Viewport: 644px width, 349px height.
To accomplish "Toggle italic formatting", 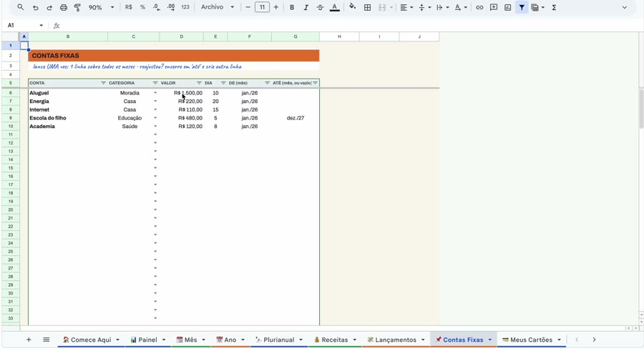I will (x=306, y=7).
